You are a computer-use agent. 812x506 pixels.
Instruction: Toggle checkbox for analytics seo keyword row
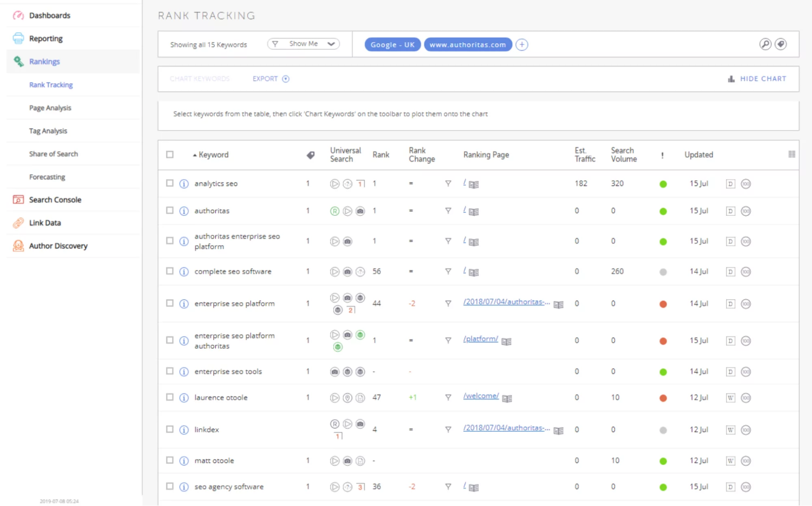pos(168,184)
